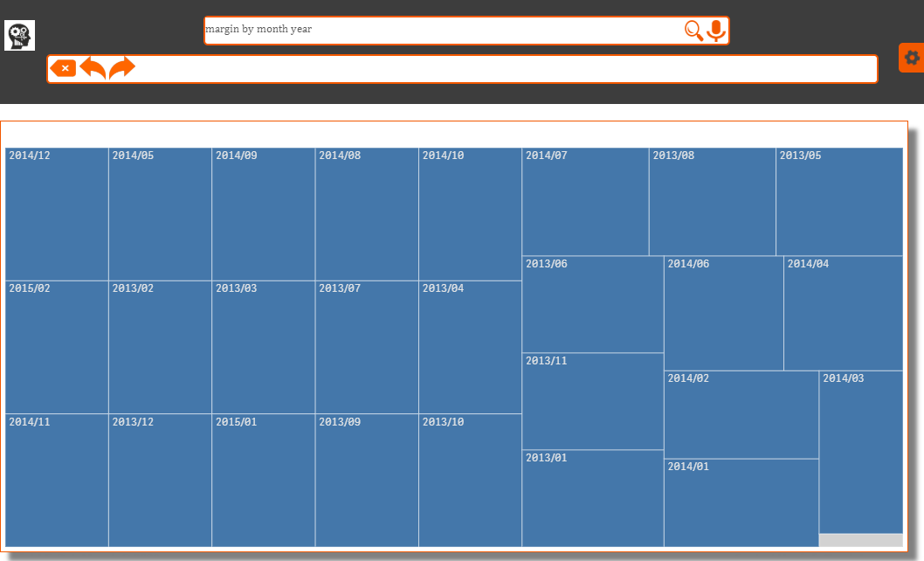Screen dimensions: 924x561
Task: Select the 2014/07 treemap tile
Action: click(x=586, y=202)
